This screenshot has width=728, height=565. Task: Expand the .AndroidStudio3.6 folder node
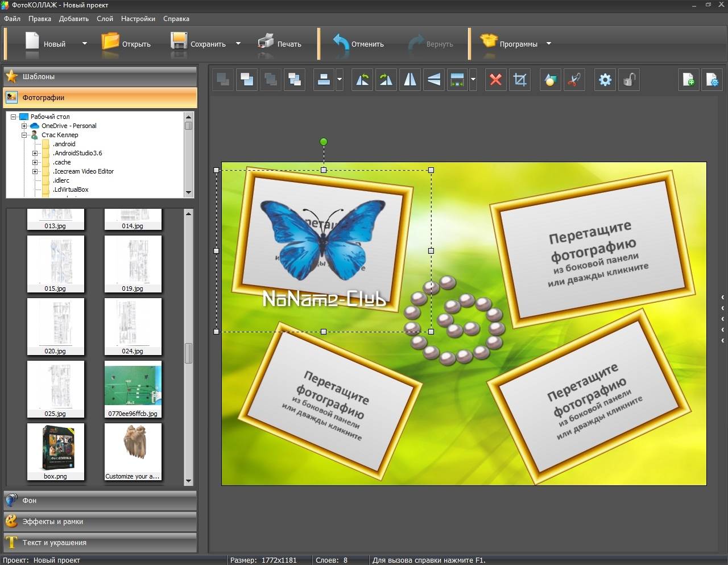(35, 153)
